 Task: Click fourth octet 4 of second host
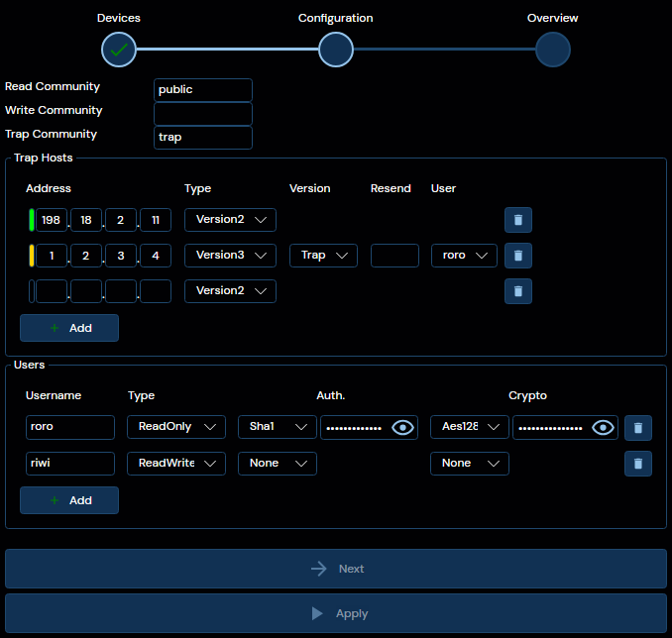[156, 256]
